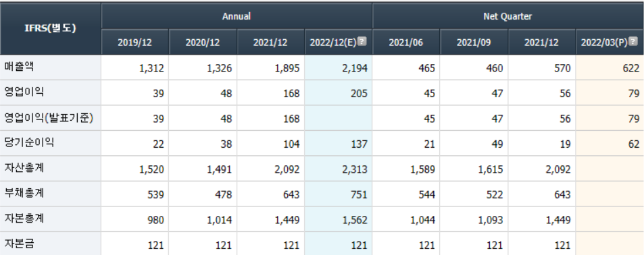
Task: Click the 당기순이익 preliminary value 62
Action: pos(634,144)
